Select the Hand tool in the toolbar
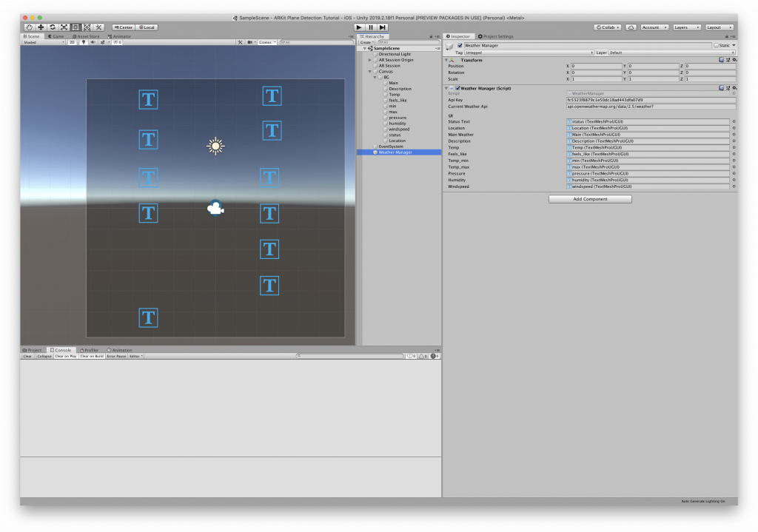 point(29,27)
